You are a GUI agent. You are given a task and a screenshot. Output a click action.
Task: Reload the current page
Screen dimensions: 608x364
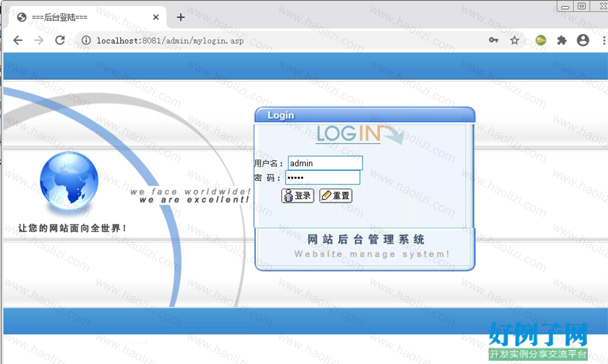[x=60, y=40]
